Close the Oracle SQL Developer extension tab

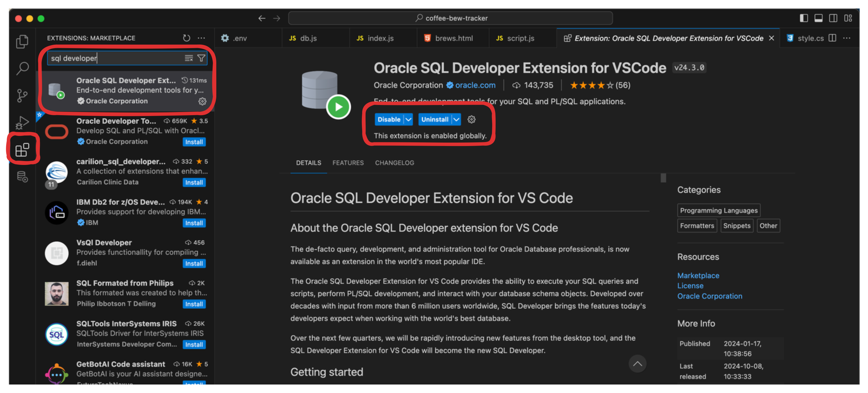pos(771,38)
